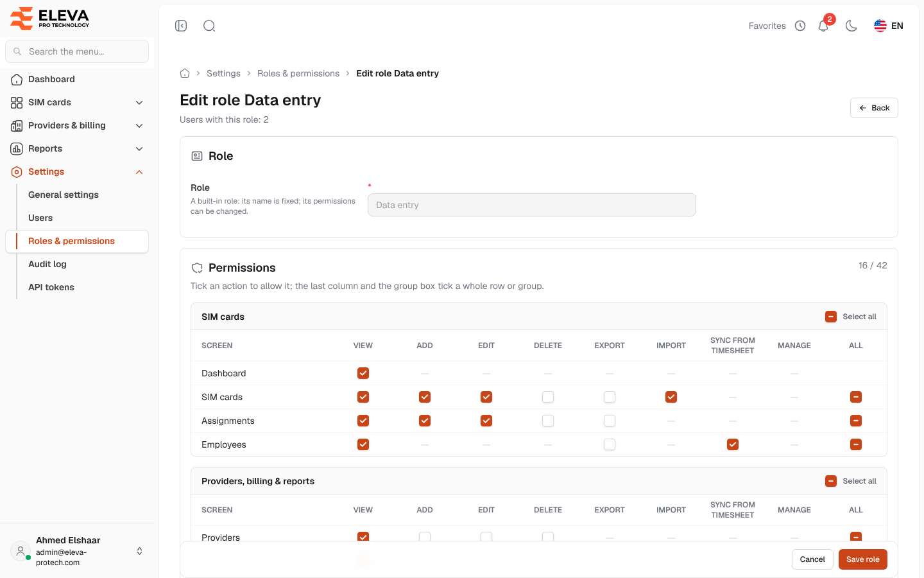The height and width of the screenshot is (578, 924).
Task: Click the Search the menu field
Action: [77, 51]
